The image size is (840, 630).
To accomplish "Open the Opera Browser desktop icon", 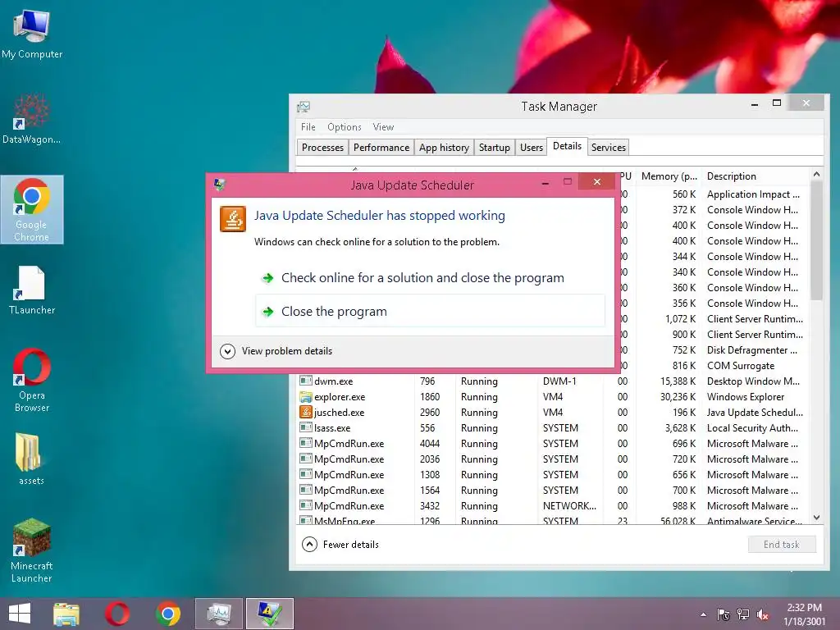I will 32,381.
